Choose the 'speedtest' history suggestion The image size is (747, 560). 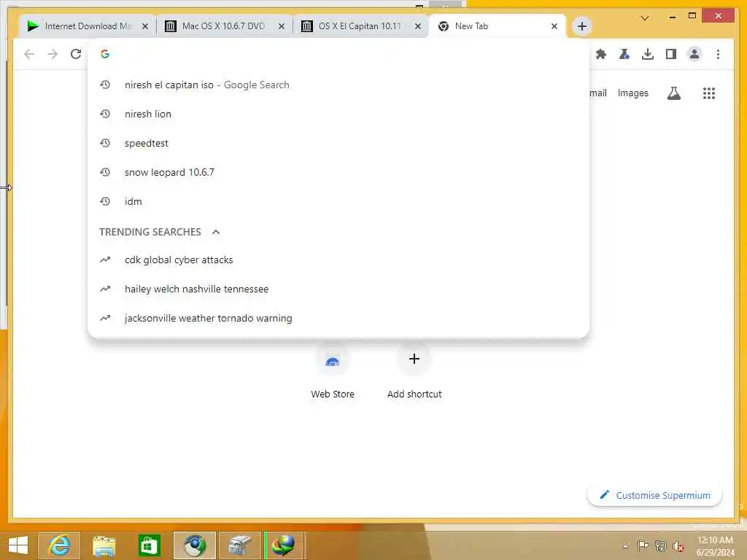[x=338, y=143]
